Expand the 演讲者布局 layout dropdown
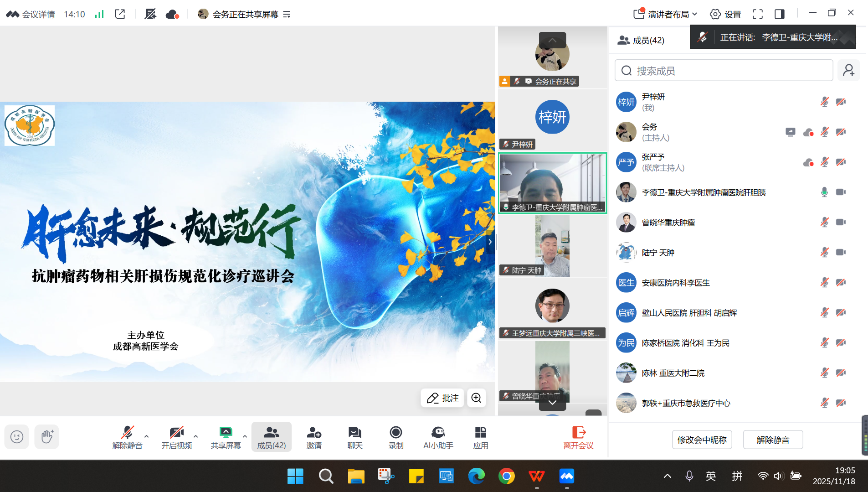 665,14
